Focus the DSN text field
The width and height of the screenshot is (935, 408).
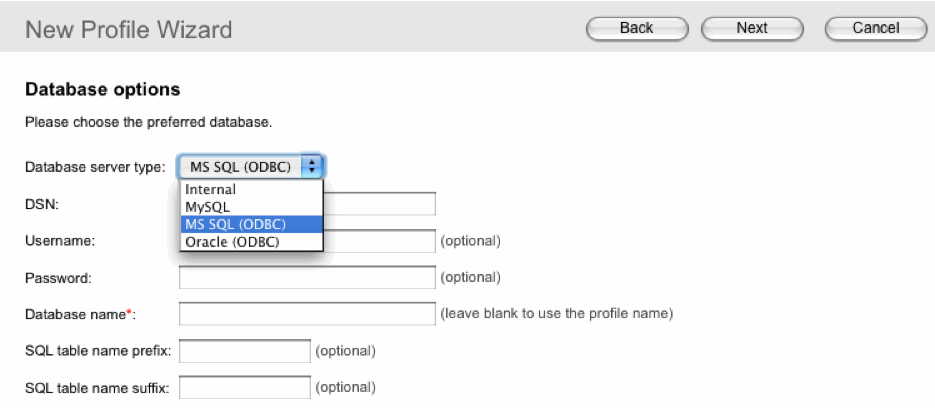point(380,204)
